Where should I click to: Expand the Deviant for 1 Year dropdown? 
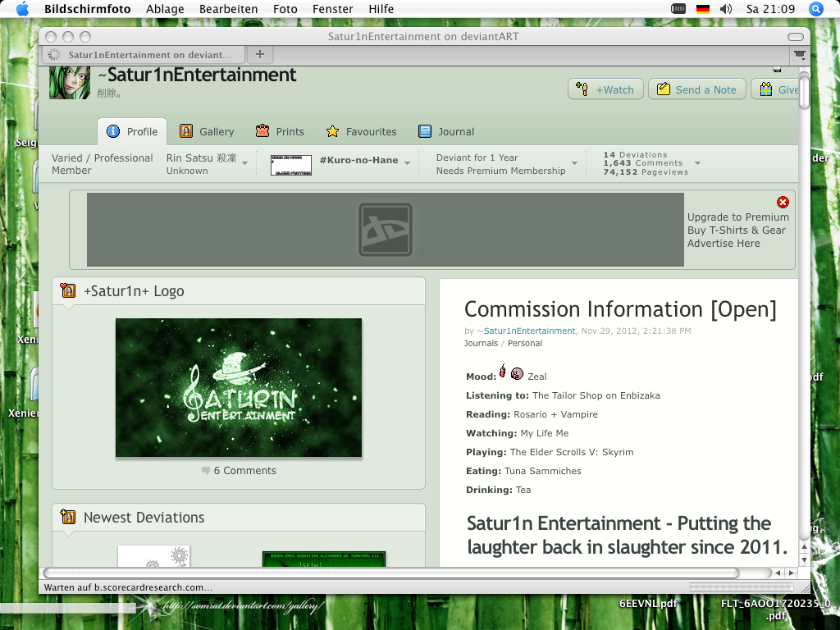coord(574,163)
